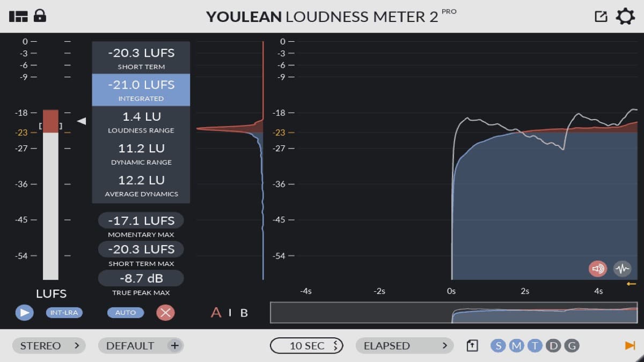This screenshot has width=644, height=362.
Task: Select state B
Action: point(244,313)
